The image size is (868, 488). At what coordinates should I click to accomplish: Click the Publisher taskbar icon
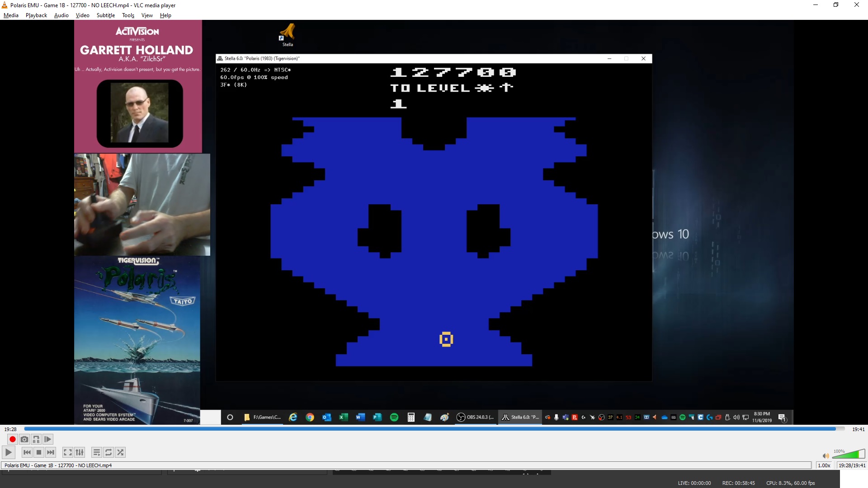377,417
